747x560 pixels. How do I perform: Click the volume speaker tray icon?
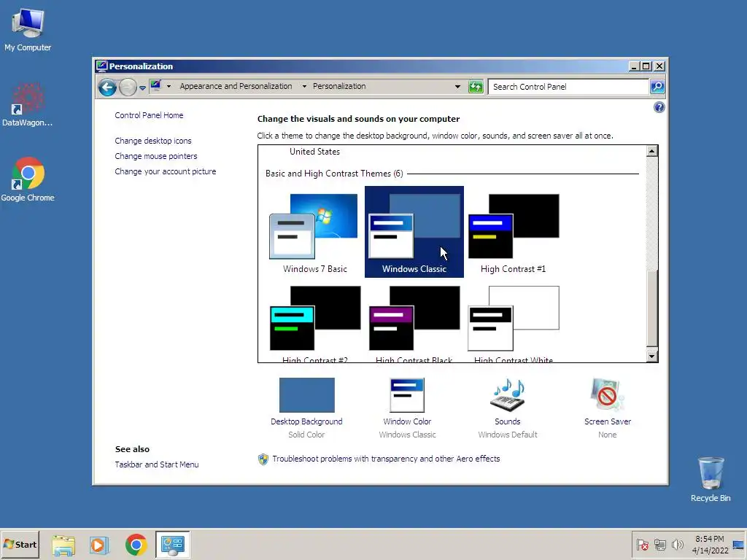tap(677, 544)
